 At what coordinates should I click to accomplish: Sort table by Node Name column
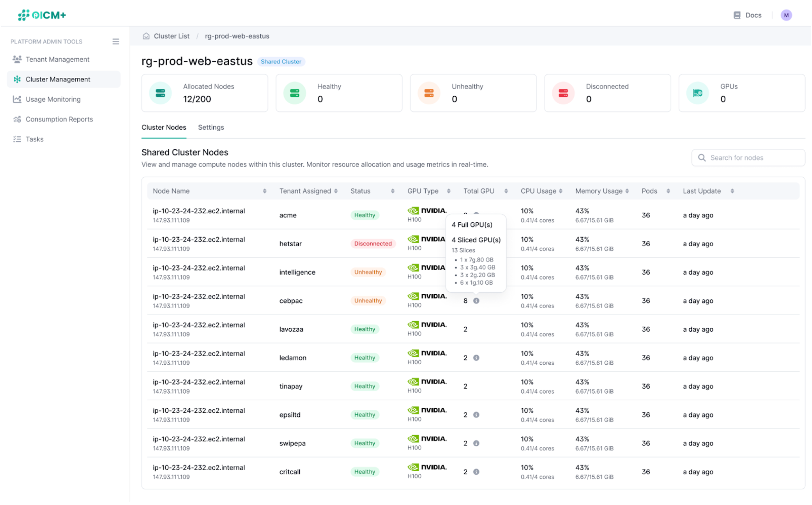(264, 191)
